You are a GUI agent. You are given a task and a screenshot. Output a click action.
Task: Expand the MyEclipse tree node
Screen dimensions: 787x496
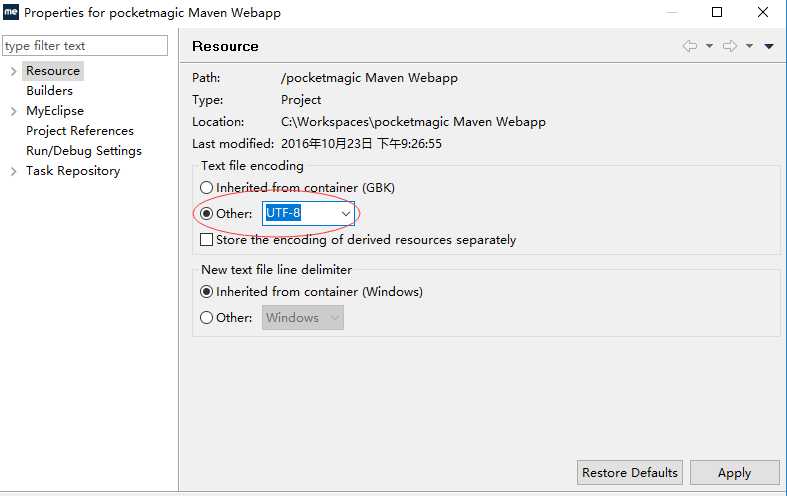14,111
